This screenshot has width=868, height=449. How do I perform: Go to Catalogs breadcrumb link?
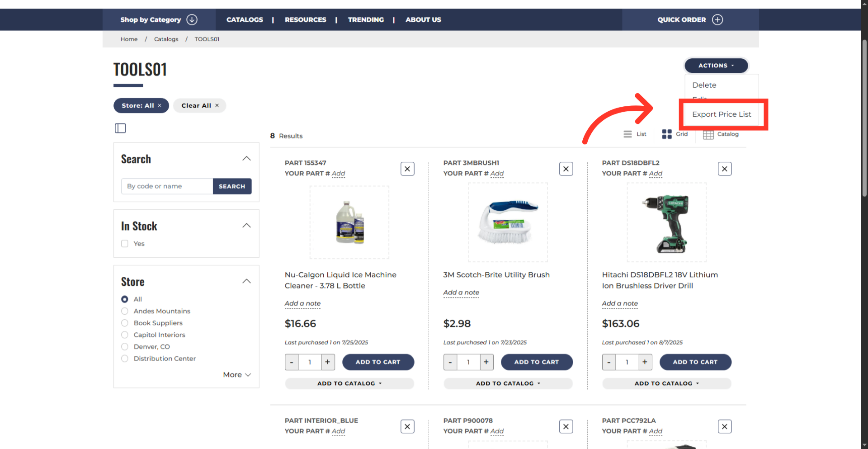tap(166, 39)
